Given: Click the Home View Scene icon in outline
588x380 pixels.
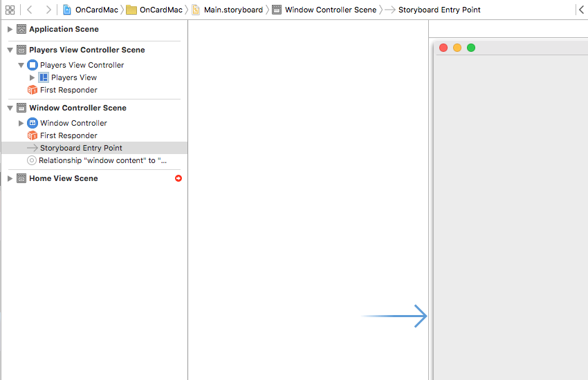Looking at the screenshot, I should point(21,178).
